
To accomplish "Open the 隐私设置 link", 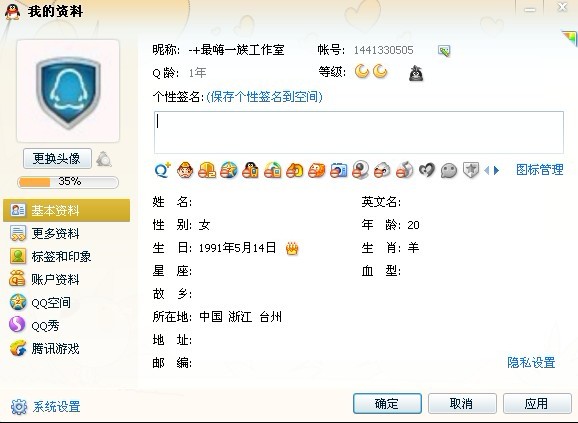I will point(531,363).
